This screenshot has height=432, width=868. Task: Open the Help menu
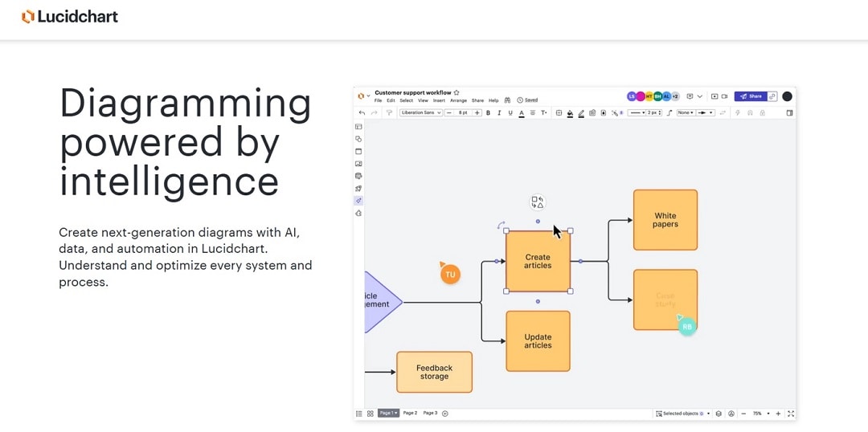pos(493,100)
